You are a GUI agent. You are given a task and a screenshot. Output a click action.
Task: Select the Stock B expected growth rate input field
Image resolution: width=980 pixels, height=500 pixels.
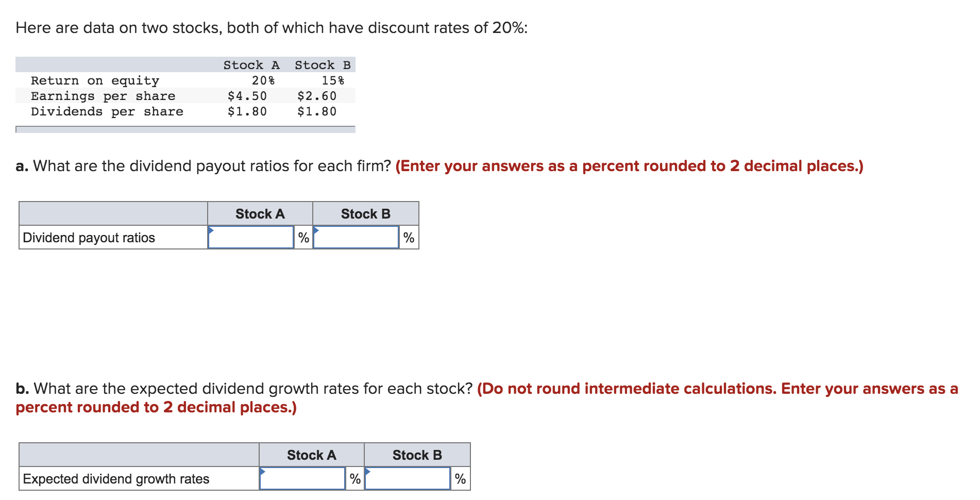point(408,478)
